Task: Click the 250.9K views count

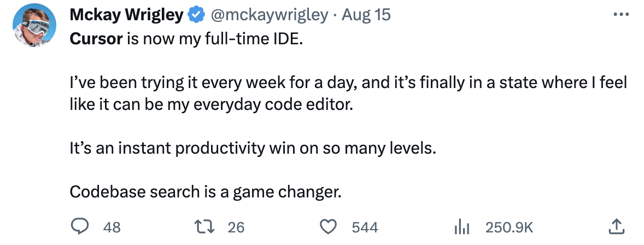Action: (x=509, y=227)
